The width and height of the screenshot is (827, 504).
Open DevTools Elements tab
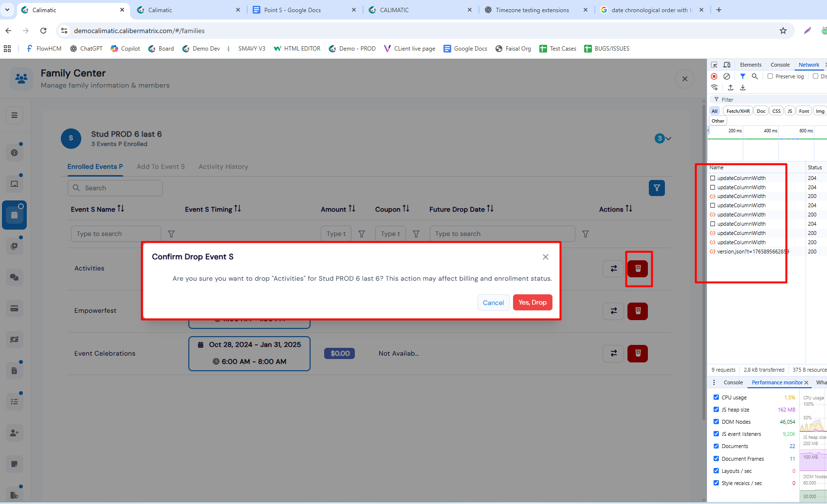tap(751, 65)
